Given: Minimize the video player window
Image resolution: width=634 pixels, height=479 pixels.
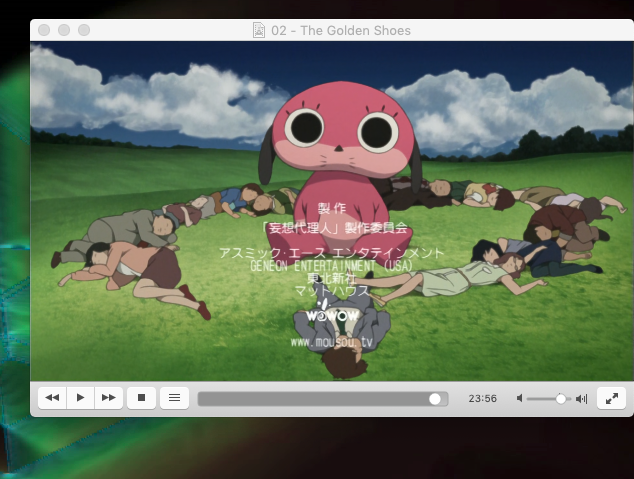Looking at the screenshot, I should pos(64,30).
